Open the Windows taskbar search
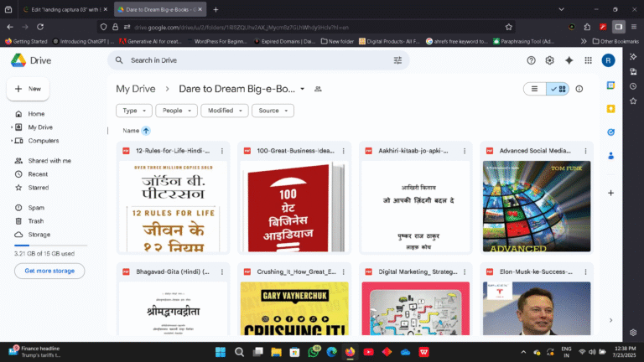 (x=239, y=352)
